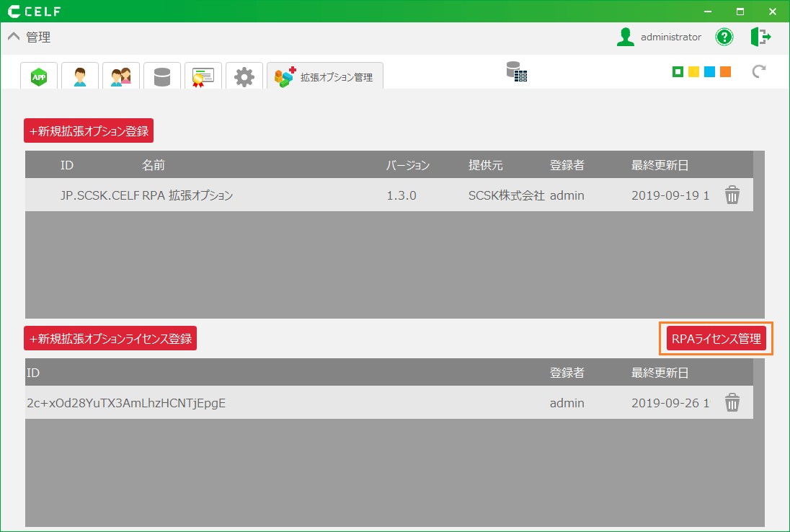This screenshot has height=532, width=790.
Task: Delete the CELF RPA extension option row
Action: (x=732, y=195)
